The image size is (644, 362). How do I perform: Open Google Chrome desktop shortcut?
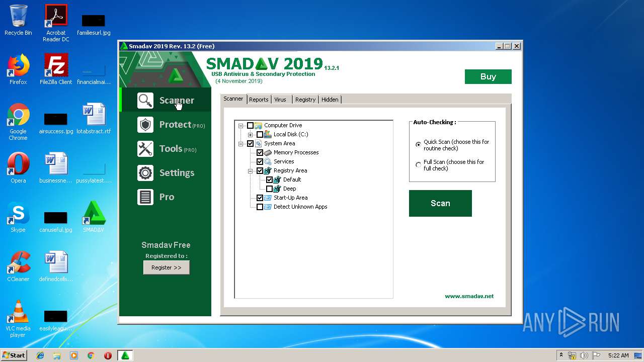click(x=18, y=122)
